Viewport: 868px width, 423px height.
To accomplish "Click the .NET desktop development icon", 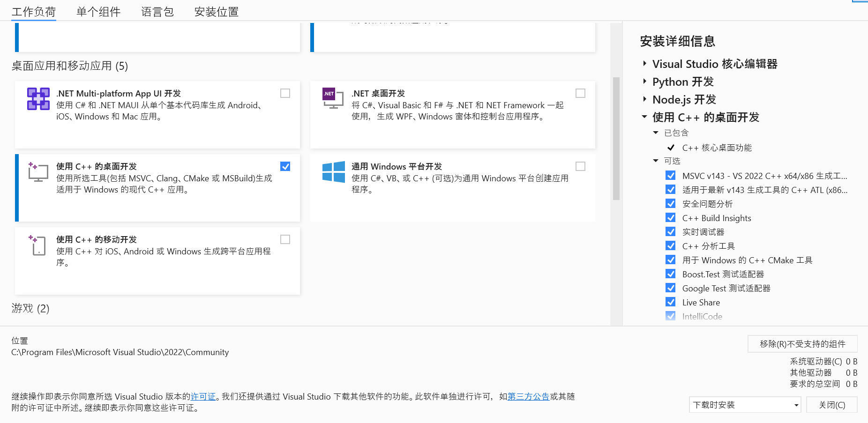I will [x=333, y=98].
